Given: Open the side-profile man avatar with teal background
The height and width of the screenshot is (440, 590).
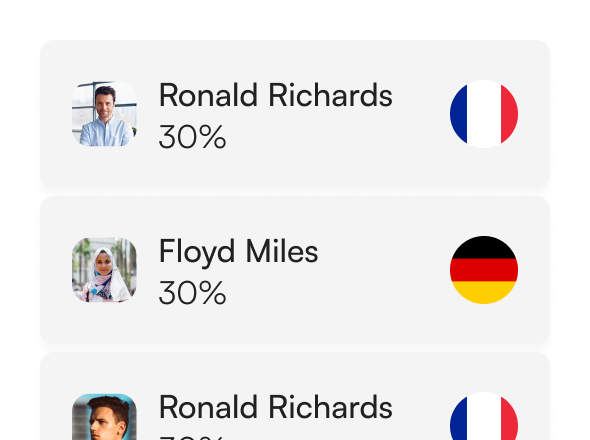Looking at the screenshot, I should tap(104, 417).
